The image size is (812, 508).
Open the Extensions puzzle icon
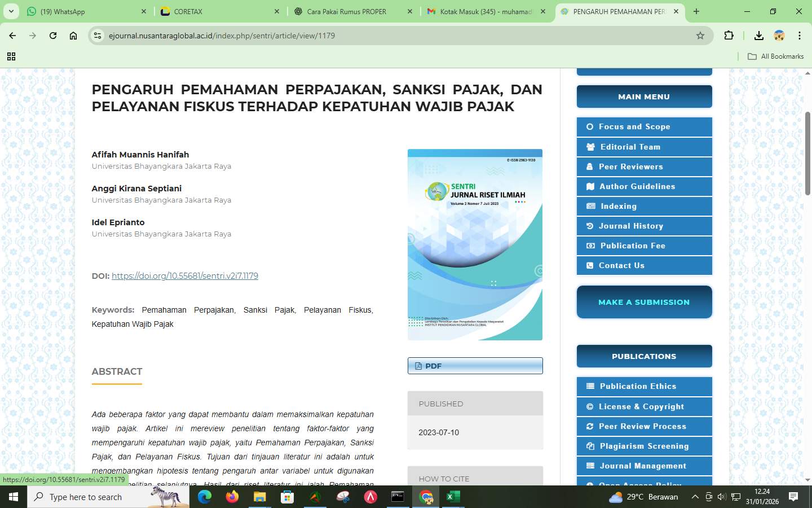tap(729, 35)
